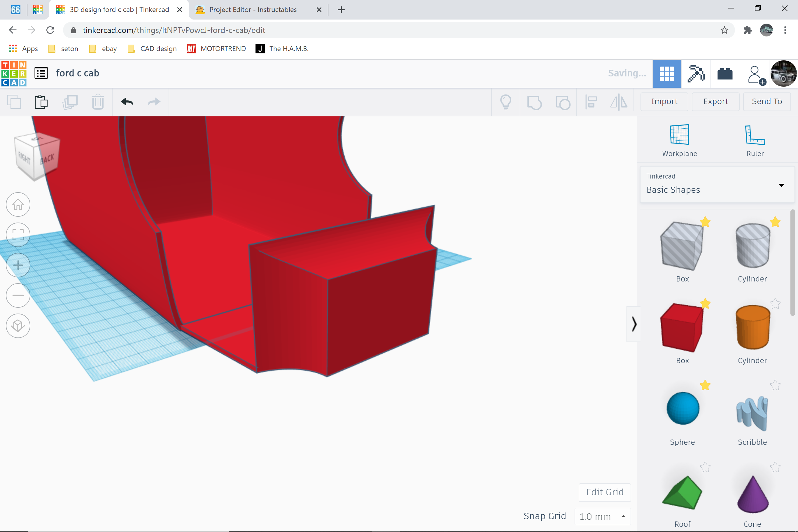Click the Tinkercad logo
The image size is (798, 532).
(x=14, y=73)
